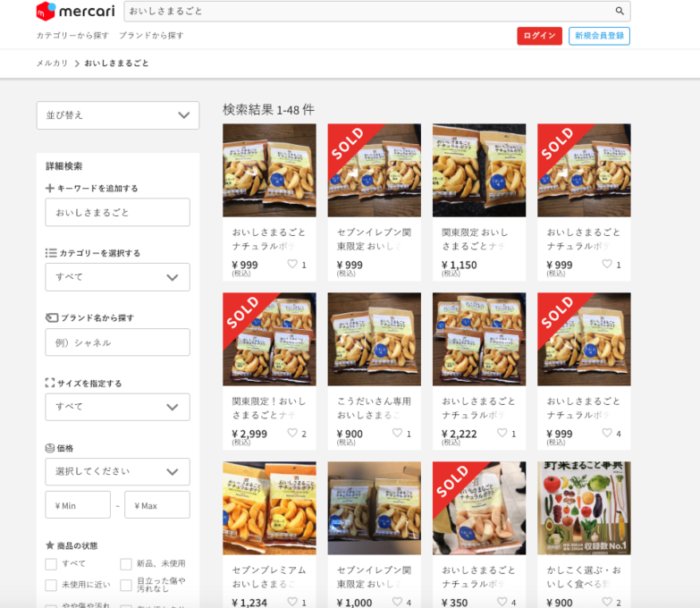700x608 pixels.
Task: Check the 未使用に近い checkbox
Action: tap(51, 585)
